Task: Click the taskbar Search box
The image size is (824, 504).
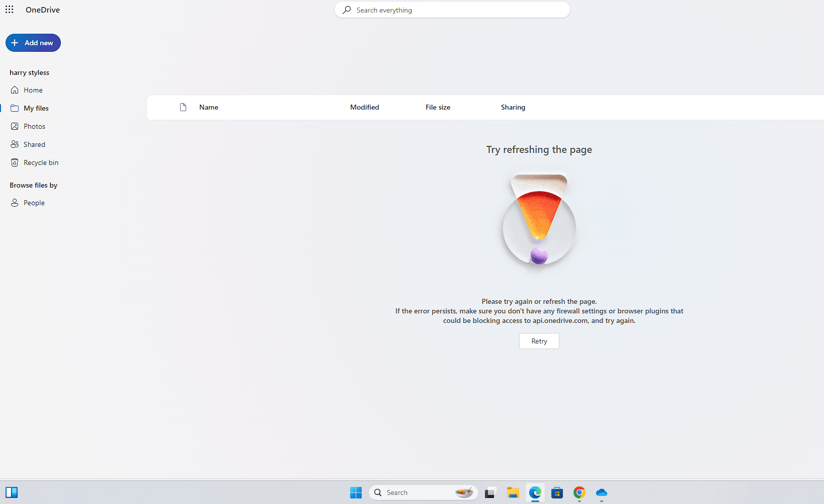Action: click(424, 492)
